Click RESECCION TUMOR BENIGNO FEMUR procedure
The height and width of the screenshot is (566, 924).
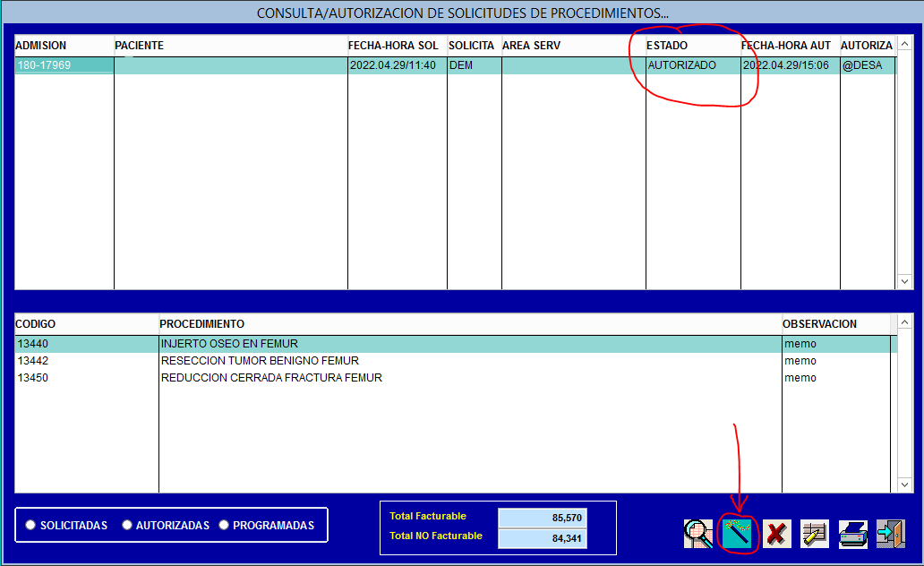pos(470,361)
